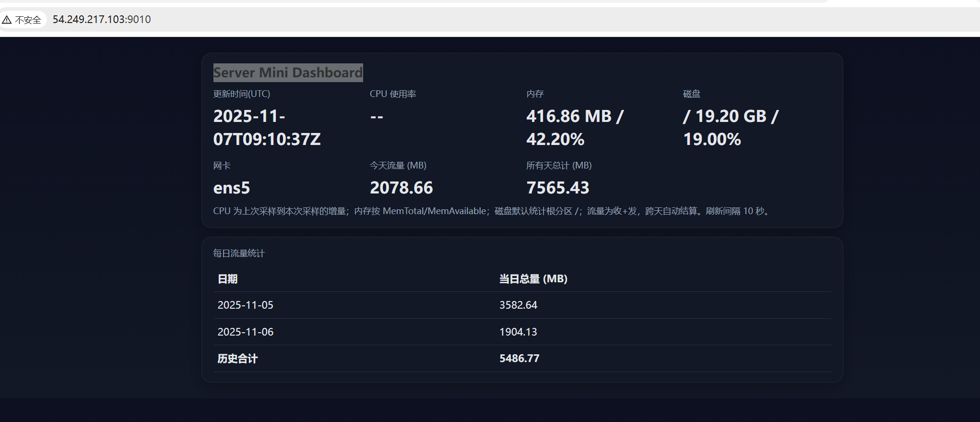Viewport: 980px width, 422px height.
Task: Click the update timestamp value
Action: tap(267, 128)
